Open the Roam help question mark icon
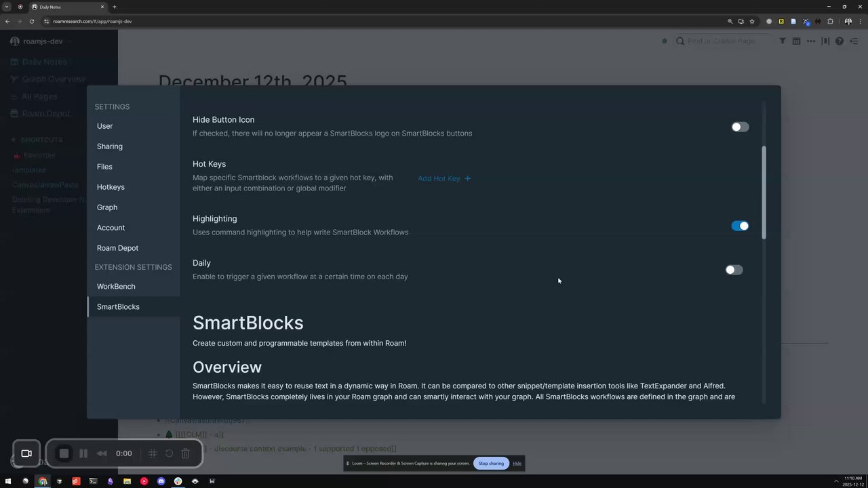 840,41
